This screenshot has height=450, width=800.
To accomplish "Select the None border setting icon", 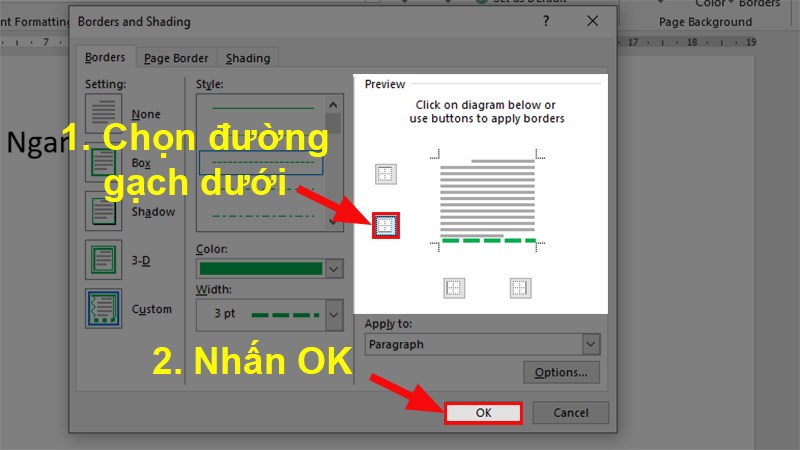I will [105, 114].
